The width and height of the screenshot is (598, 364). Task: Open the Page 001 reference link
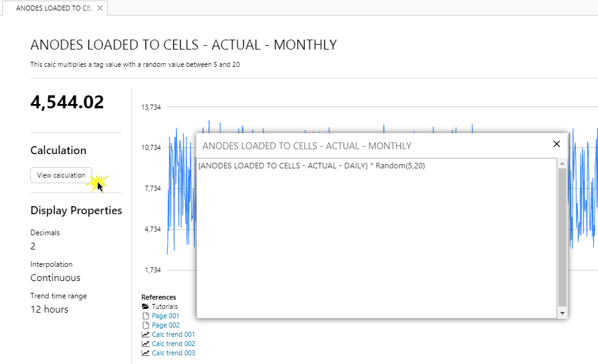click(165, 316)
